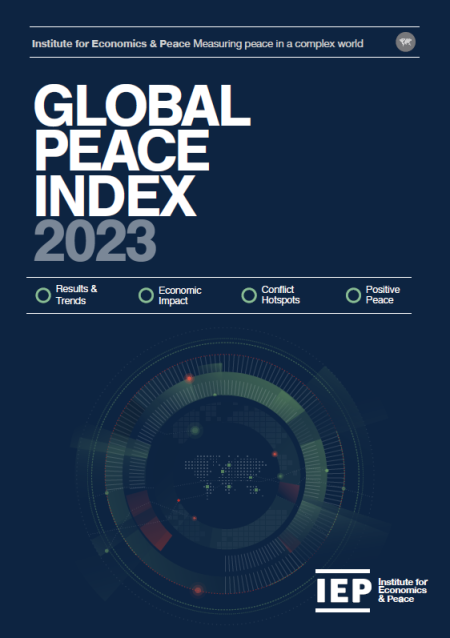450x638 pixels.
Task: Click the grey world map badge icon
Action: pyautogui.click(x=406, y=42)
